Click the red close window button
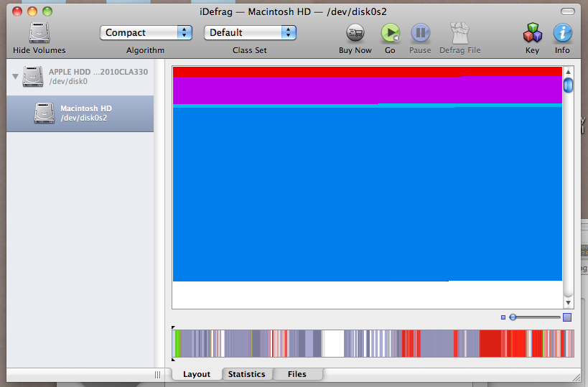Screen dimensions: 588x387 tap(17, 11)
